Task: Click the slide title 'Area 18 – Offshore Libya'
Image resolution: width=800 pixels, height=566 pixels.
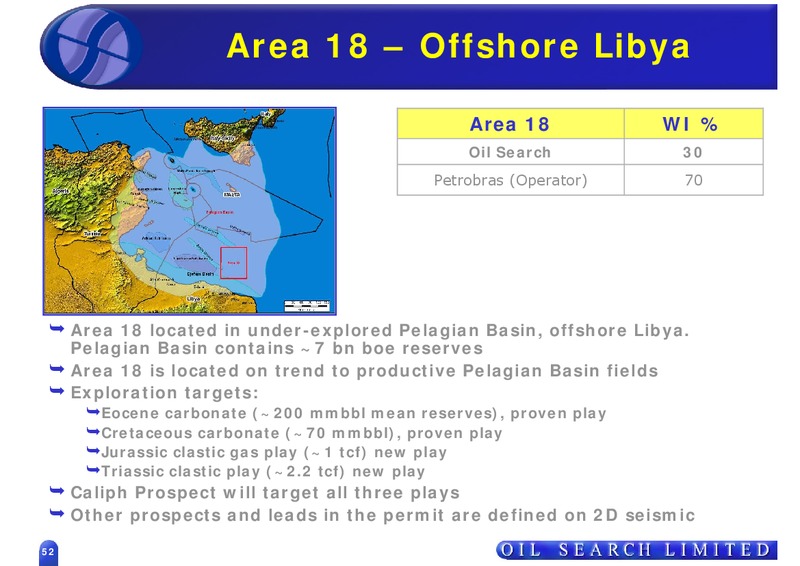Action: coord(458,46)
